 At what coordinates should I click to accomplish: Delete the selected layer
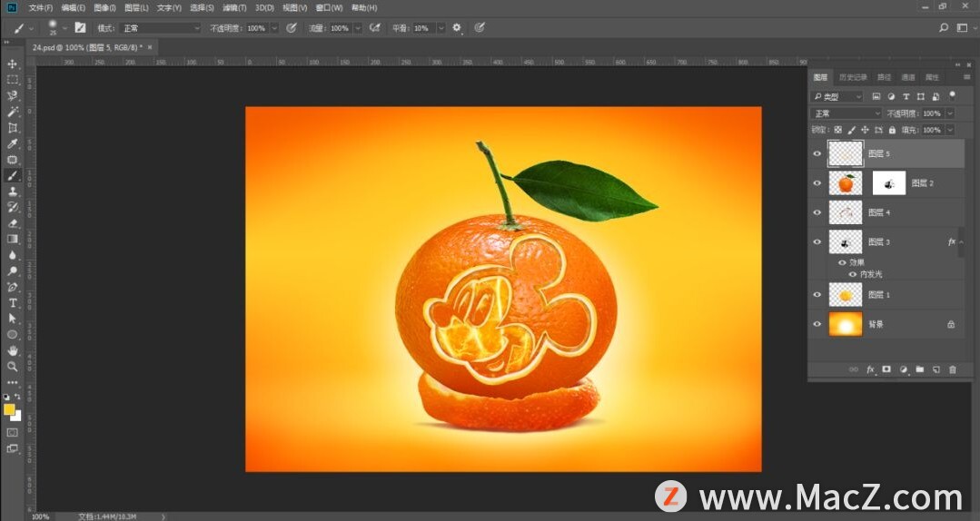click(x=953, y=369)
